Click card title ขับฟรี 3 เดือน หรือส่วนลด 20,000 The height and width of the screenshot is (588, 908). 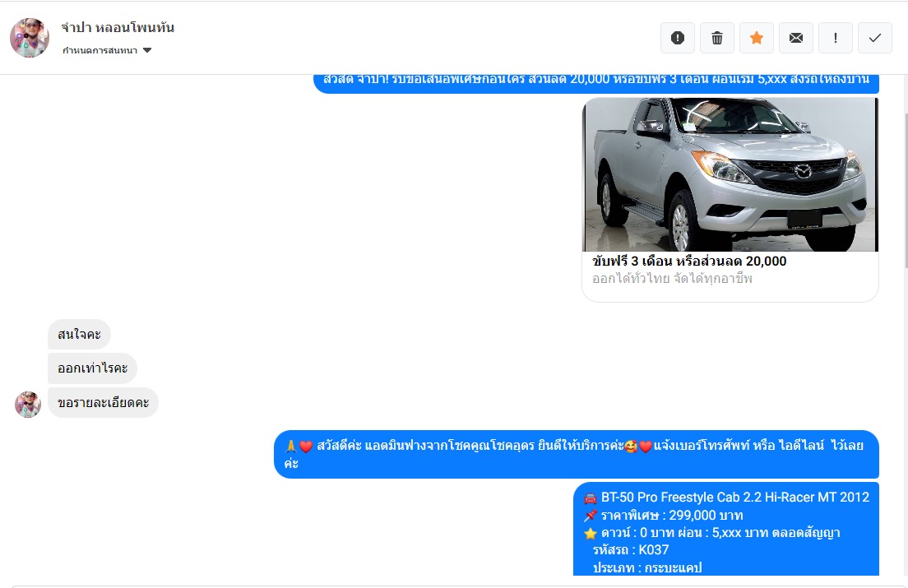(689, 261)
